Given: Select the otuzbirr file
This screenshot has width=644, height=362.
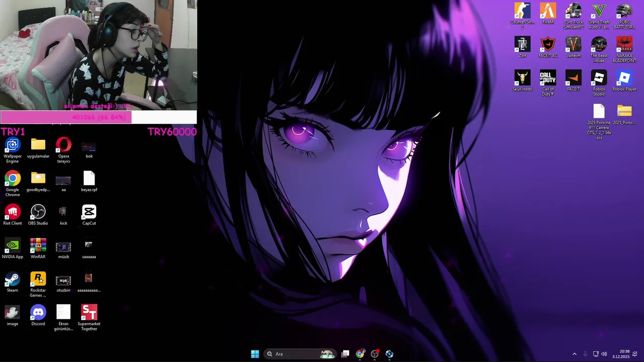Looking at the screenshot, I should [x=63, y=284].
